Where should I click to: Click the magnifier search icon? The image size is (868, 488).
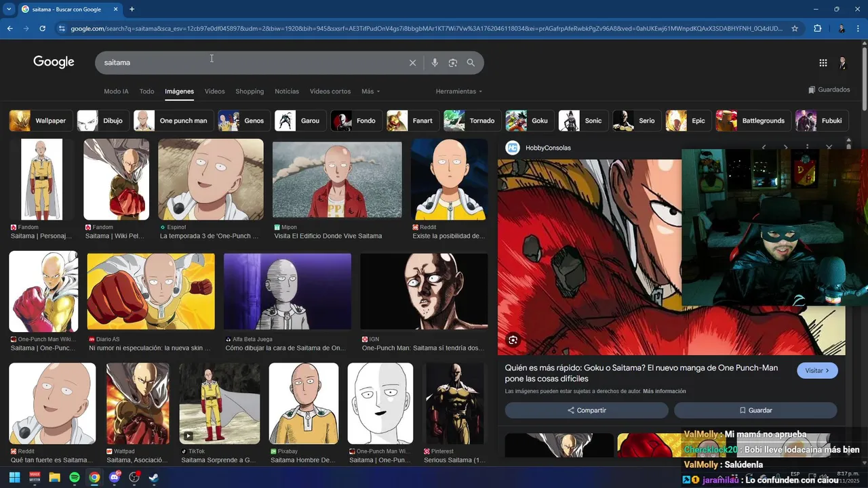point(471,62)
